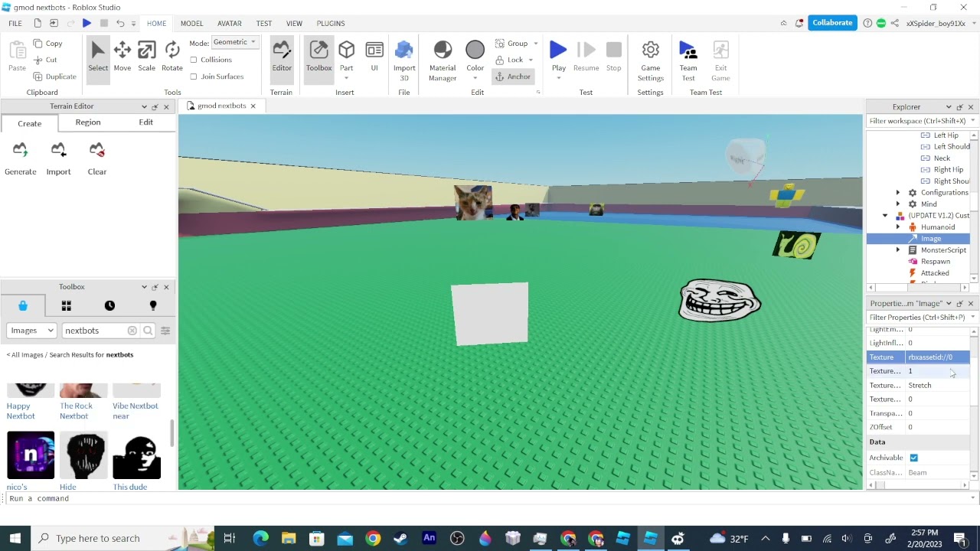Viewport: 980px width, 551px height.
Task: Open the Edit terrain tab
Action: 145,122
